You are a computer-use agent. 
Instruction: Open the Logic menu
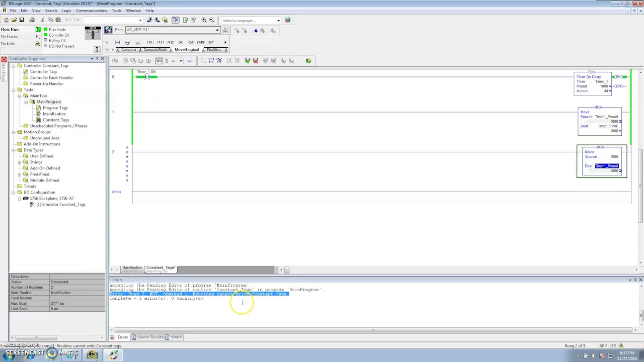tap(66, 11)
